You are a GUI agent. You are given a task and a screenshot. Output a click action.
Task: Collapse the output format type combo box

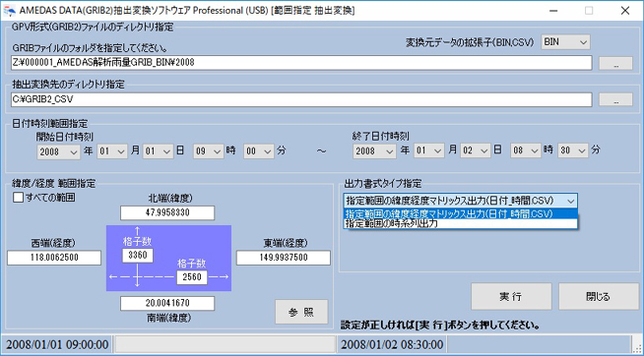point(461,201)
